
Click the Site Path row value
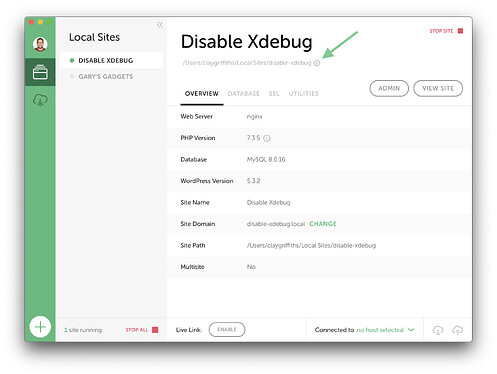pos(311,245)
